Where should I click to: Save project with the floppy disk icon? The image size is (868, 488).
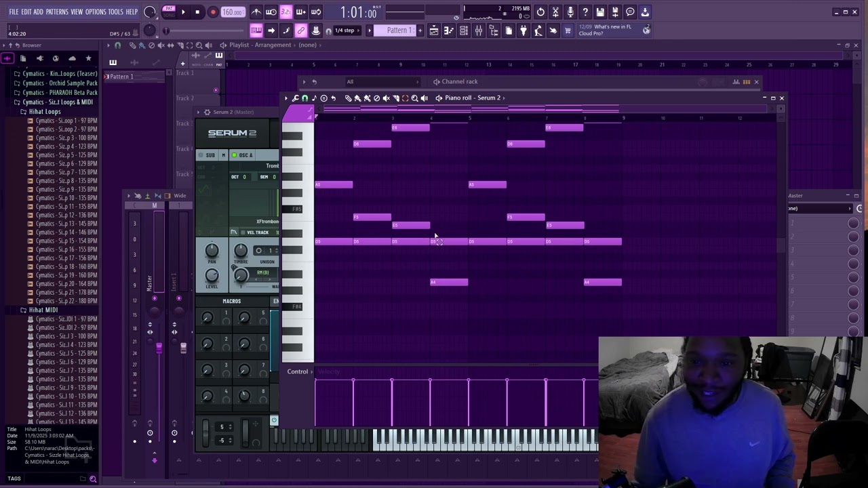click(600, 12)
